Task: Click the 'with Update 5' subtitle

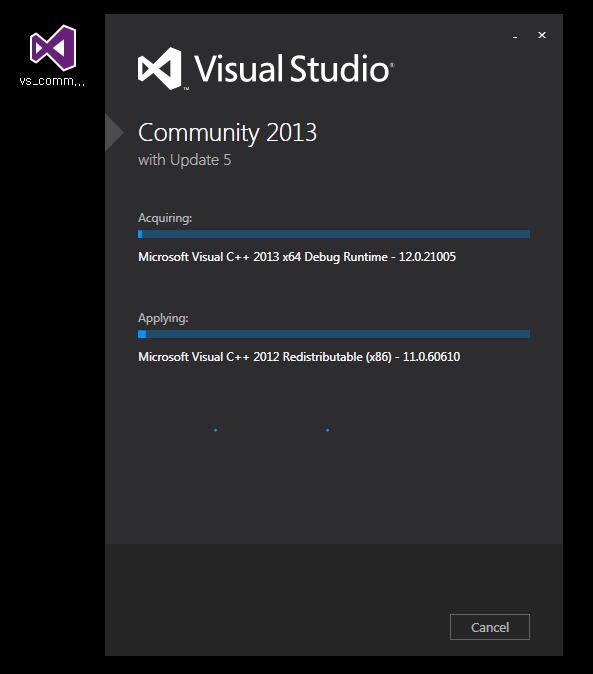Action: coord(184,160)
